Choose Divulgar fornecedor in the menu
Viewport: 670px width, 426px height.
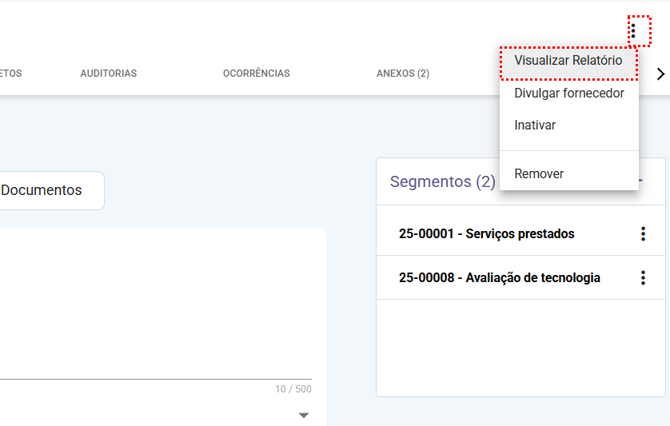pyautogui.click(x=568, y=93)
